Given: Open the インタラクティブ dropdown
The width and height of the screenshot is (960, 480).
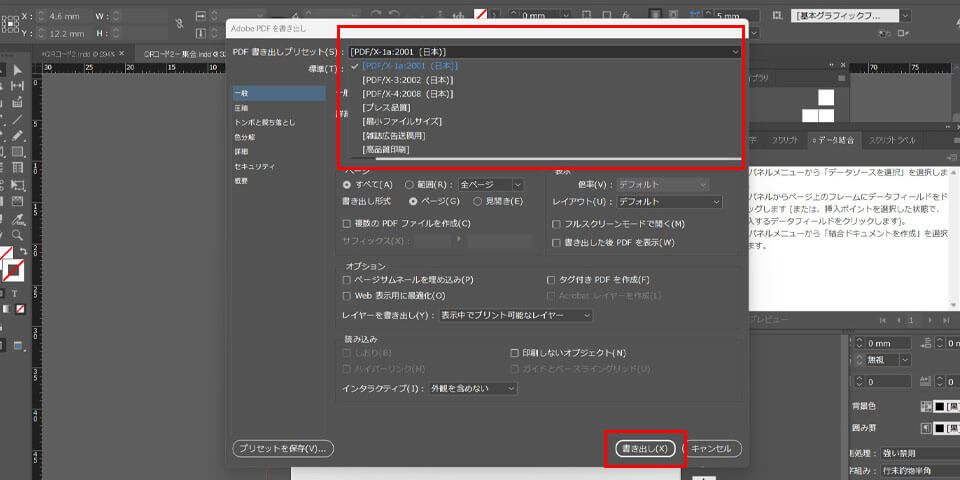Looking at the screenshot, I should 473,388.
